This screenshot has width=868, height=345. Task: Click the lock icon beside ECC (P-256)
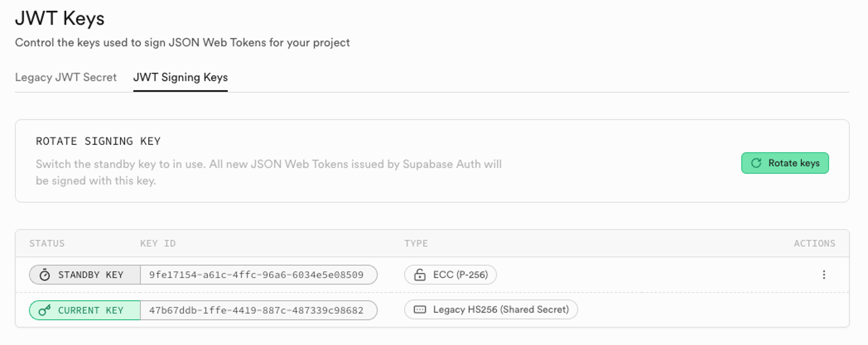[x=420, y=275]
